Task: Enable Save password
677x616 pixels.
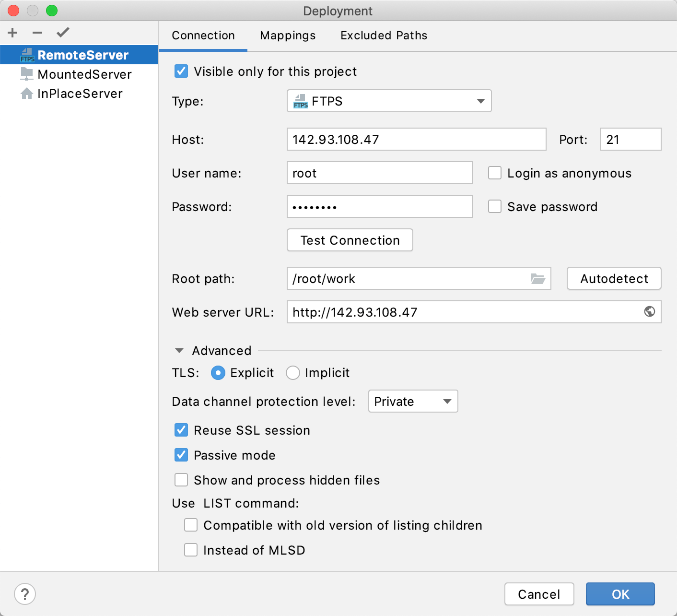Action: [x=494, y=206]
